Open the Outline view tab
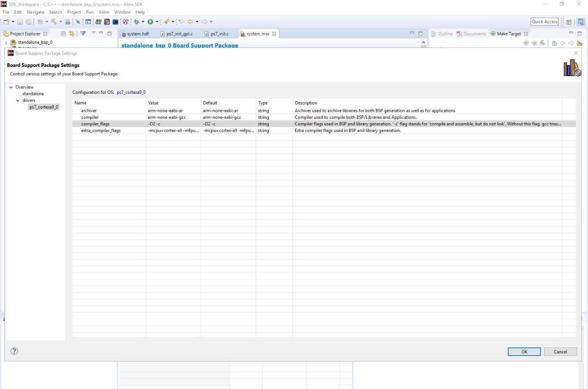Viewport: 588px width, 389px height. click(445, 34)
